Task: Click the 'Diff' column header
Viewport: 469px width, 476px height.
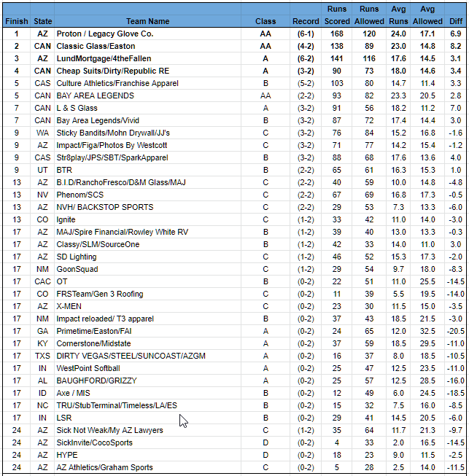Action: point(456,21)
